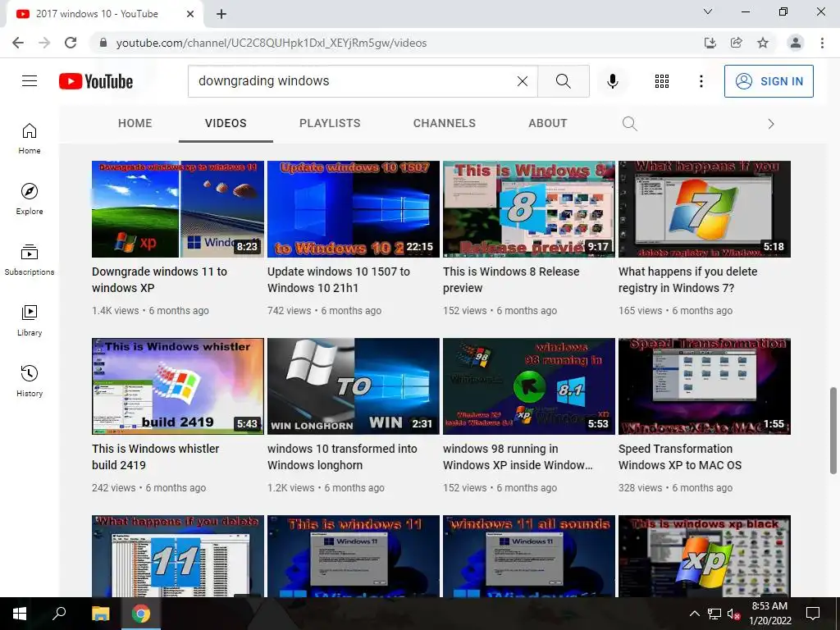Switch to the HOME channel tab

point(135,123)
